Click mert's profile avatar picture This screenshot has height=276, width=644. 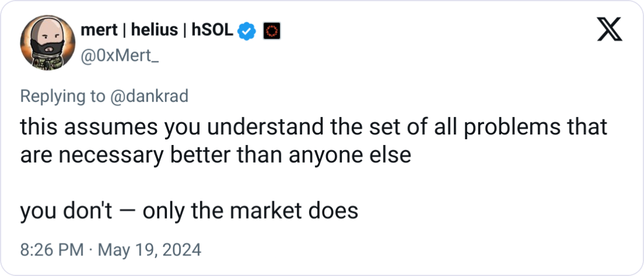46,45
